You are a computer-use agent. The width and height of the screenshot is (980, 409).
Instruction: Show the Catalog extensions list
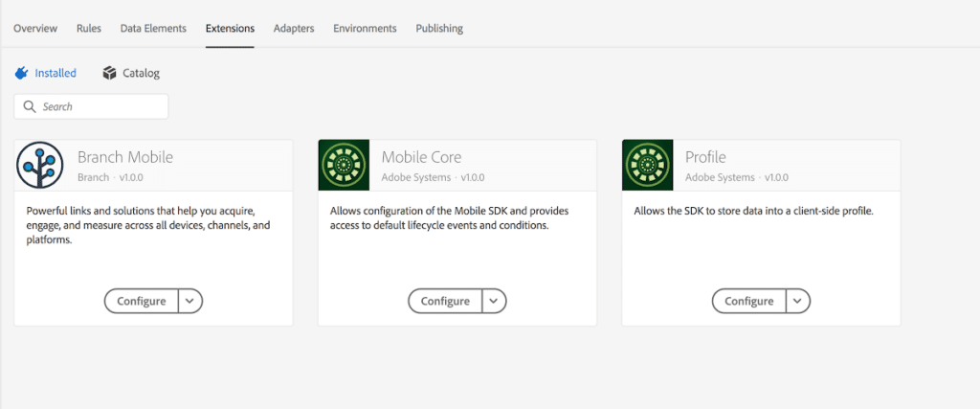(141, 73)
